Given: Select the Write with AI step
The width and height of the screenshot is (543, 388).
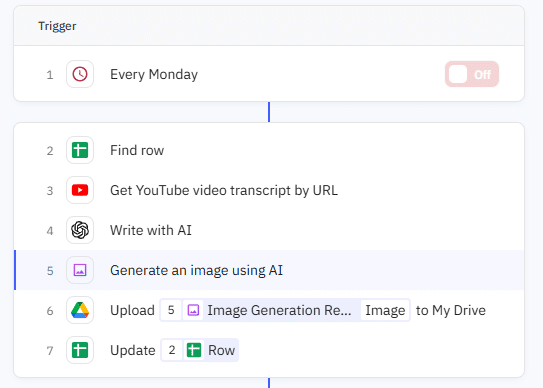Looking at the screenshot, I should [269, 230].
